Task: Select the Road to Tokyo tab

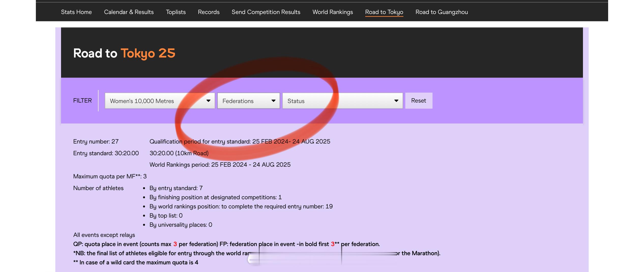Action: click(384, 12)
